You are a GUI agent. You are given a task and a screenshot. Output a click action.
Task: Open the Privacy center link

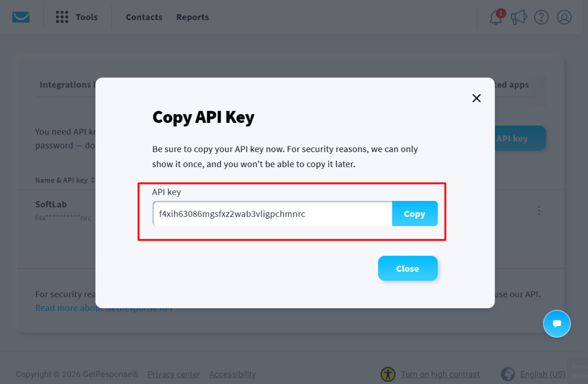click(x=173, y=374)
